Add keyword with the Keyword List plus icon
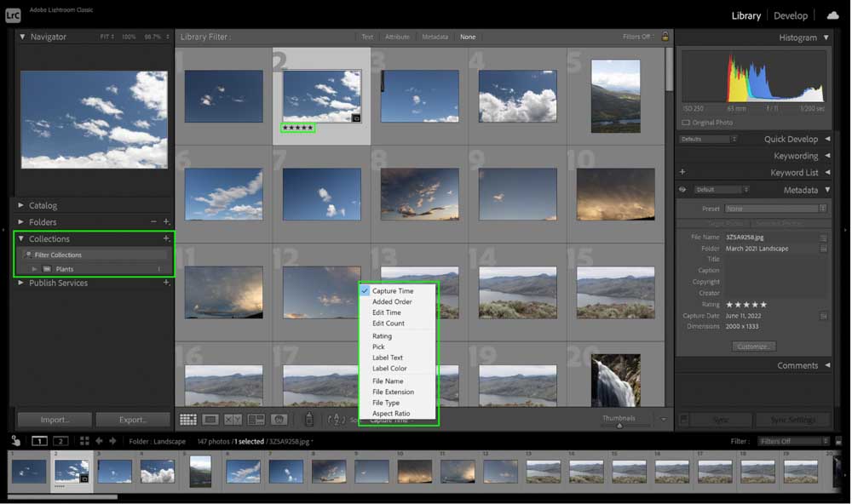Screen dimensions: 852x504 click(682, 172)
